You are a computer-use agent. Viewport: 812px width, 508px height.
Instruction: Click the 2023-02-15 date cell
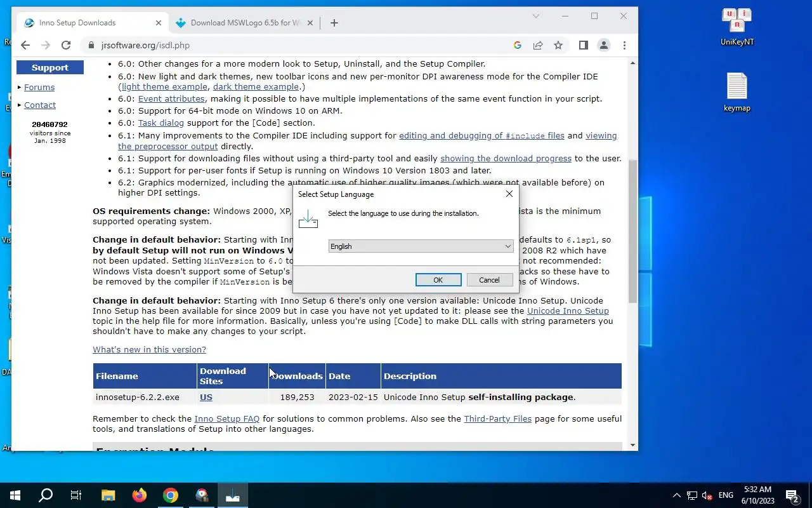tap(353, 398)
